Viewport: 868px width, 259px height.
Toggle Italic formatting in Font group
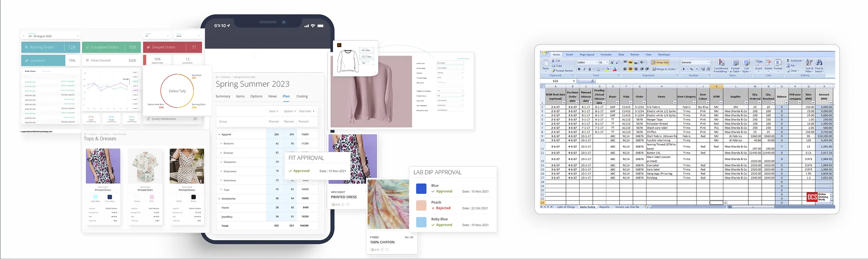point(584,69)
